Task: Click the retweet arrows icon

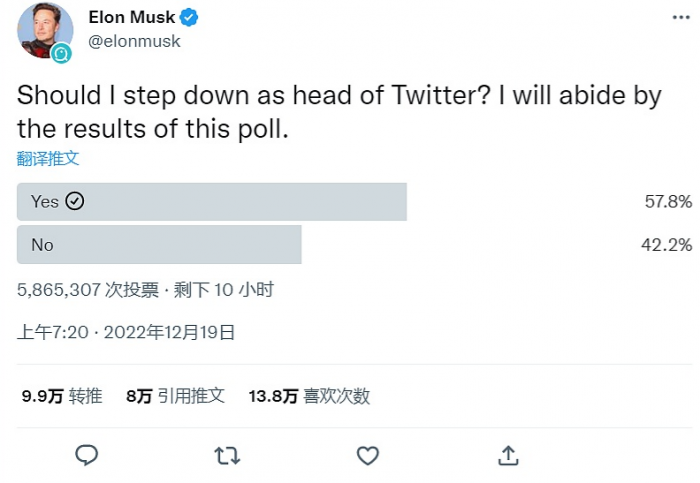Action: pyautogui.click(x=227, y=456)
